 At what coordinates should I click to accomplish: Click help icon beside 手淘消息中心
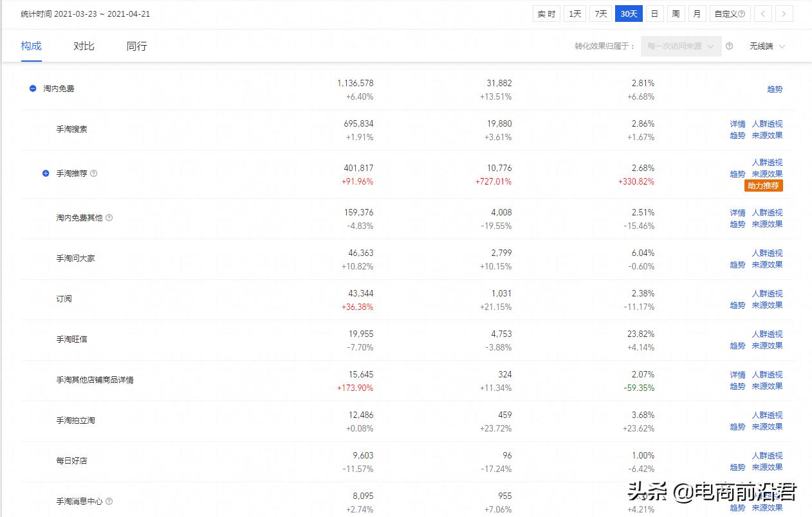coord(109,502)
